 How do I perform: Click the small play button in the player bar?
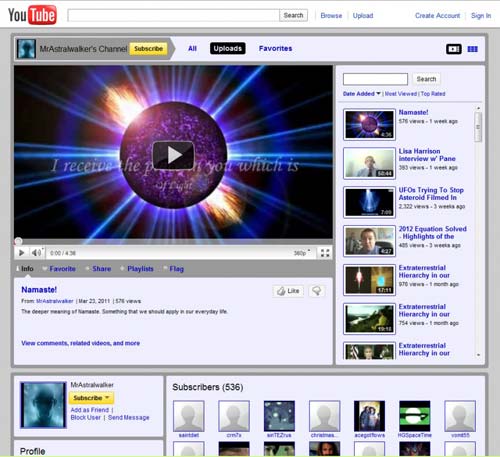22,253
